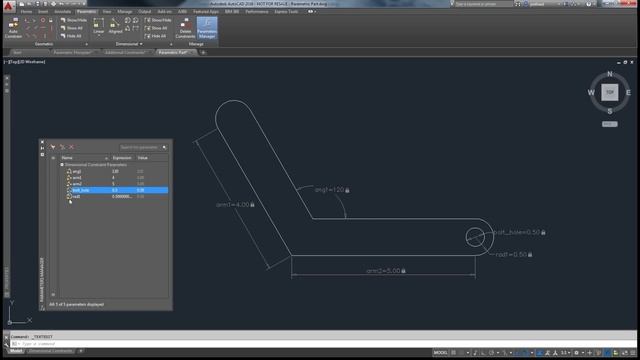Click the ang1=120 constraint label
Image resolution: width=640 pixels, height=360 pixels.
(x=332, y=190)
